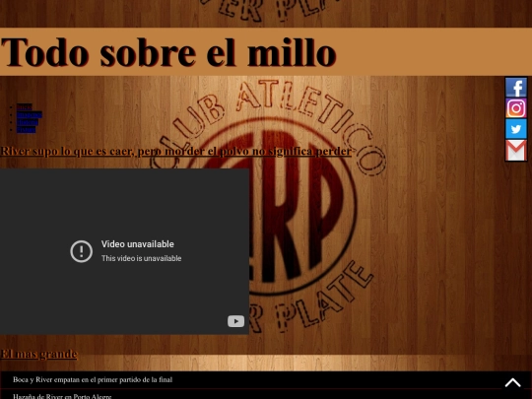The image size is (532, 399).
Task: Open the Inicio navigation link
Action: tap(24, 107)
